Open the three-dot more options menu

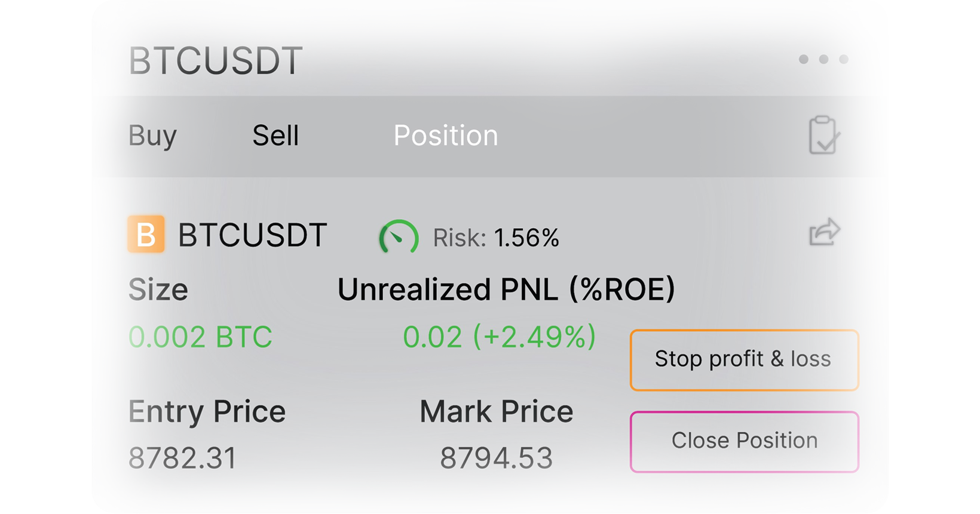823,59
